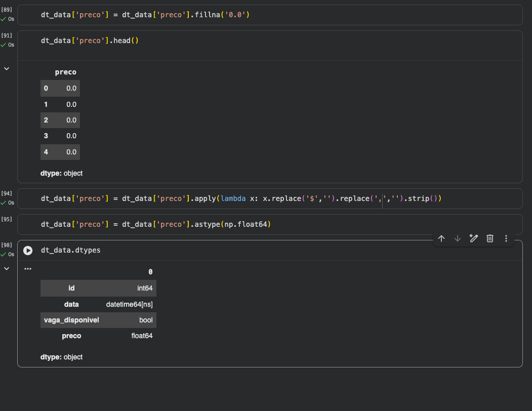
Task: Open output options ellipsis for dtypes cell
Action: tap(28, 269)
